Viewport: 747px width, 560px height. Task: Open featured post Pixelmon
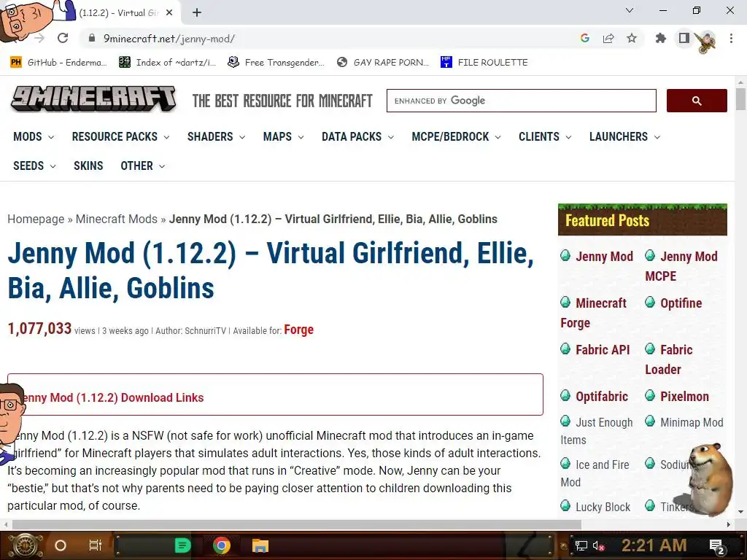[684, 397]
